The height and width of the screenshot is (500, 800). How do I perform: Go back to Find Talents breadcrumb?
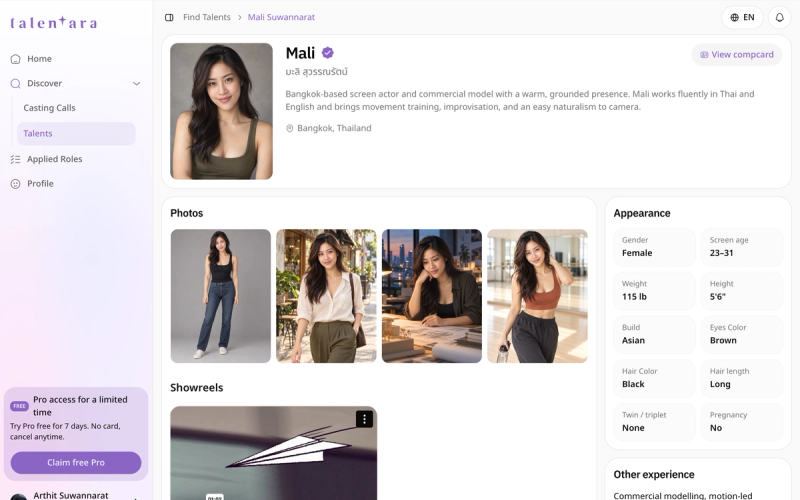click(207, 17)
